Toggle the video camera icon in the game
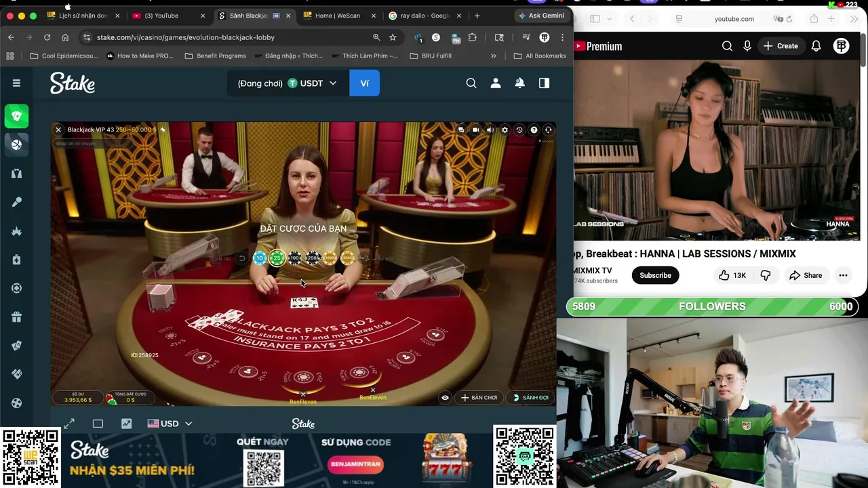868x488 pixels. tap(475, 129)
